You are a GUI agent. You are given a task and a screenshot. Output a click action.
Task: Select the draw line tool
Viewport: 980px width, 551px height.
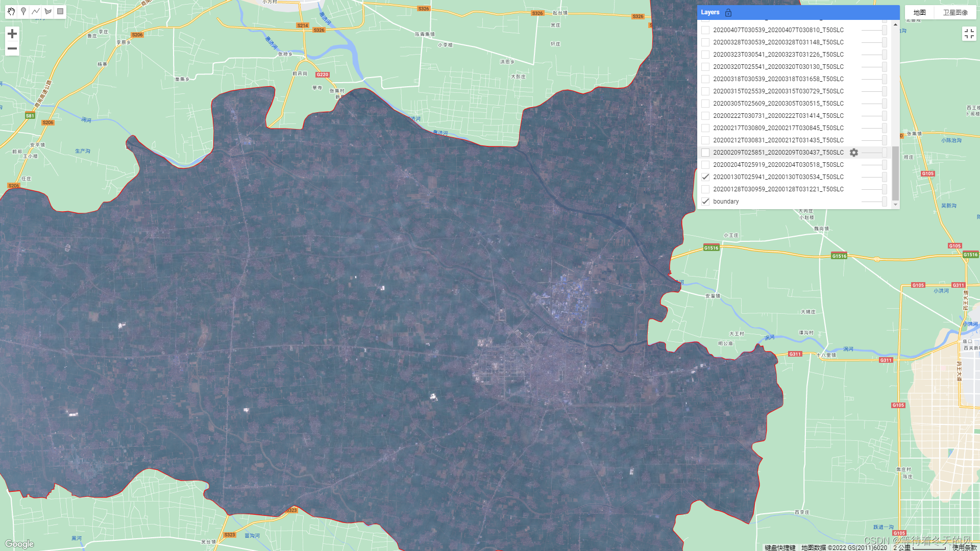click(x=36, y=11)
